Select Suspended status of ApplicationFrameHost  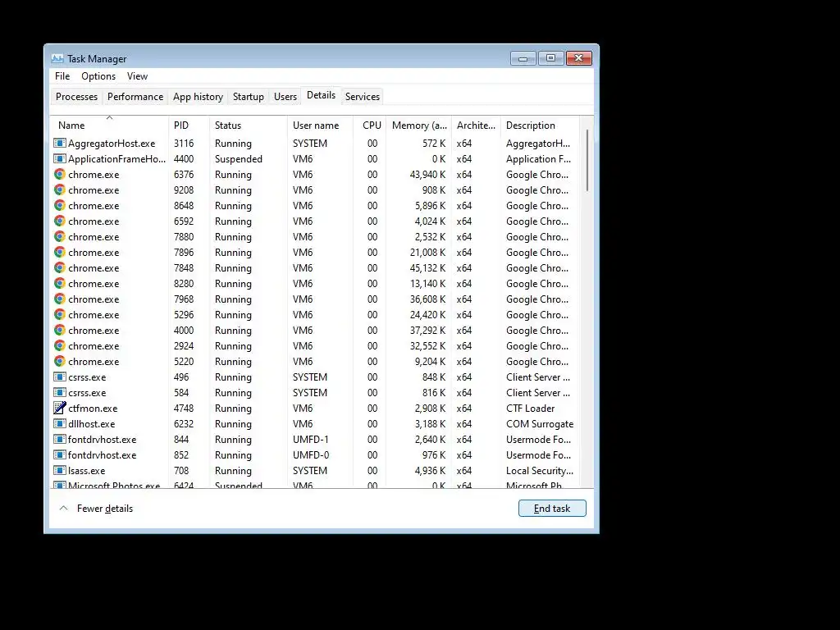(x=239, y=158)
